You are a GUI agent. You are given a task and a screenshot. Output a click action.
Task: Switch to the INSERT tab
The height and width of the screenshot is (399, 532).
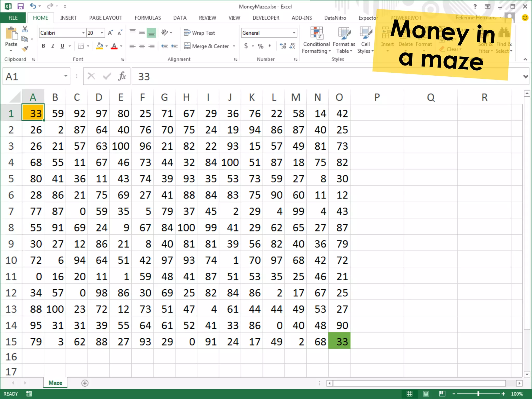[x=68, y=18]
